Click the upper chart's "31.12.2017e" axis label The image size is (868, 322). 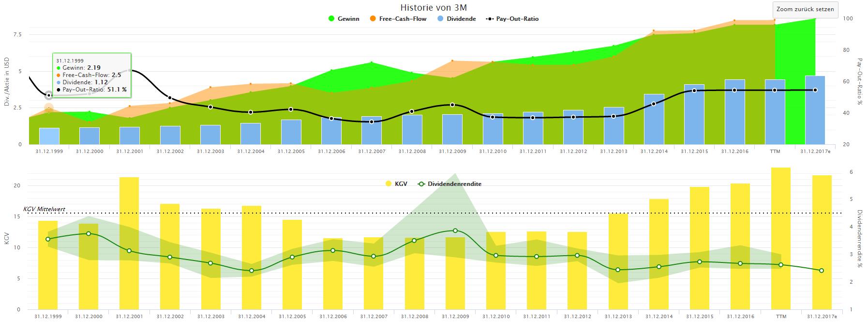coord(815,152)
